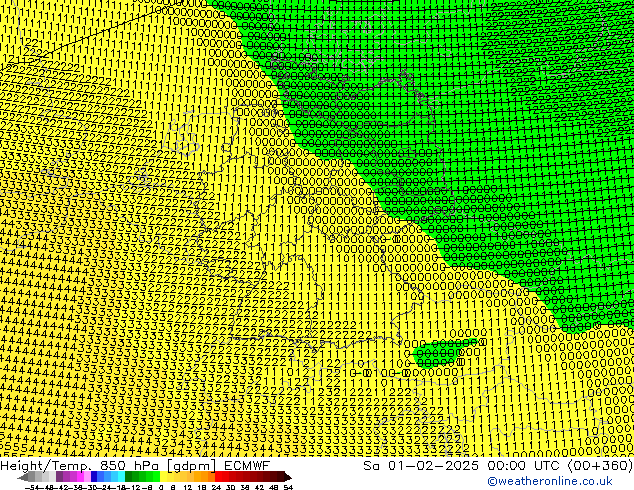634x490 pixels.
Task: Click the Height/Temp. 850 hPa ECMWF title
Action: click(135, 465)
